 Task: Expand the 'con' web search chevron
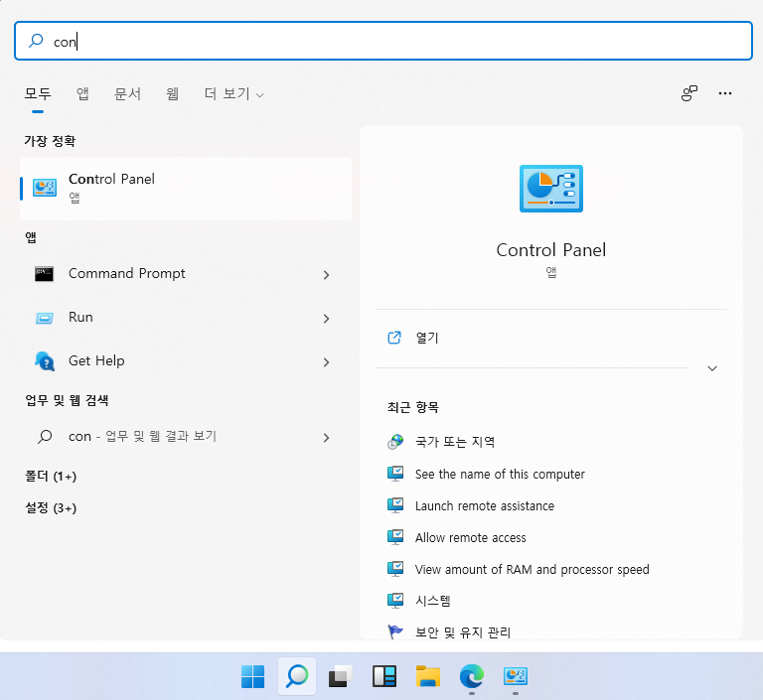[x=326, y=438]
